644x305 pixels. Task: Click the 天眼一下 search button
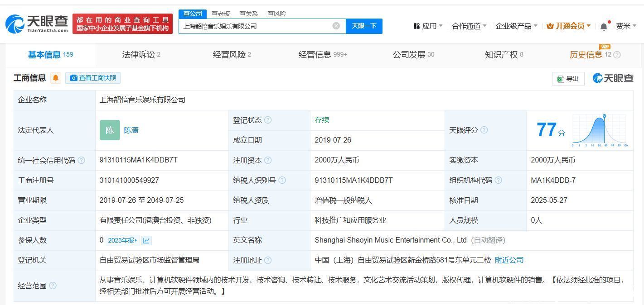click(x=364, y=26)
